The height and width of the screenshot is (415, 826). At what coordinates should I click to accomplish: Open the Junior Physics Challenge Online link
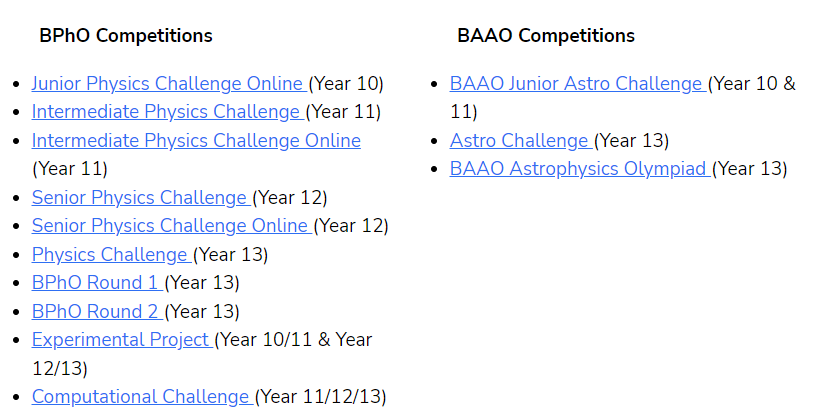(x=169, y=84)
